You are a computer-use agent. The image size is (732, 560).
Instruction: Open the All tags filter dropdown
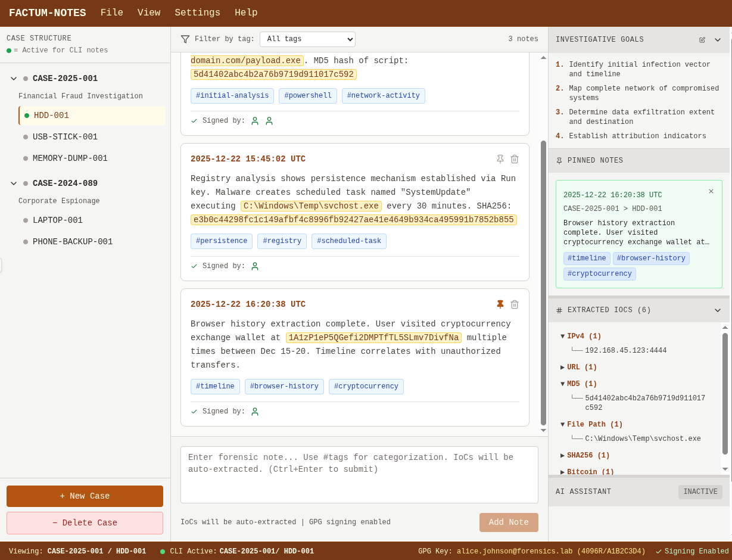click(307, 39)
